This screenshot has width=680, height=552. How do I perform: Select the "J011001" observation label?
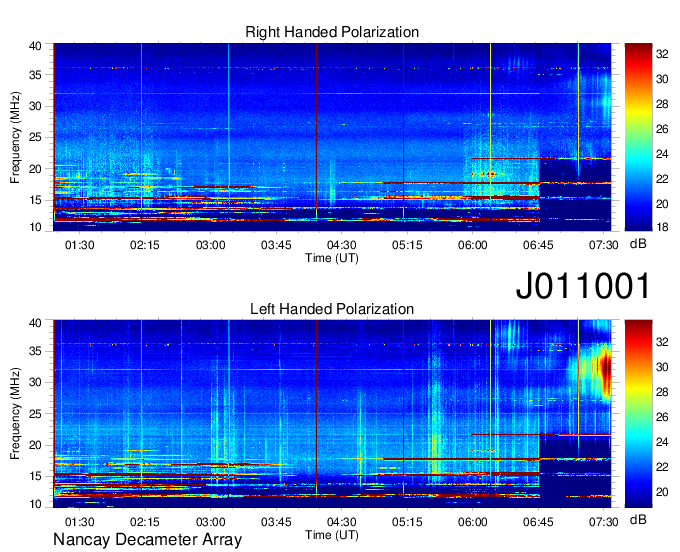tap(583, 286)
